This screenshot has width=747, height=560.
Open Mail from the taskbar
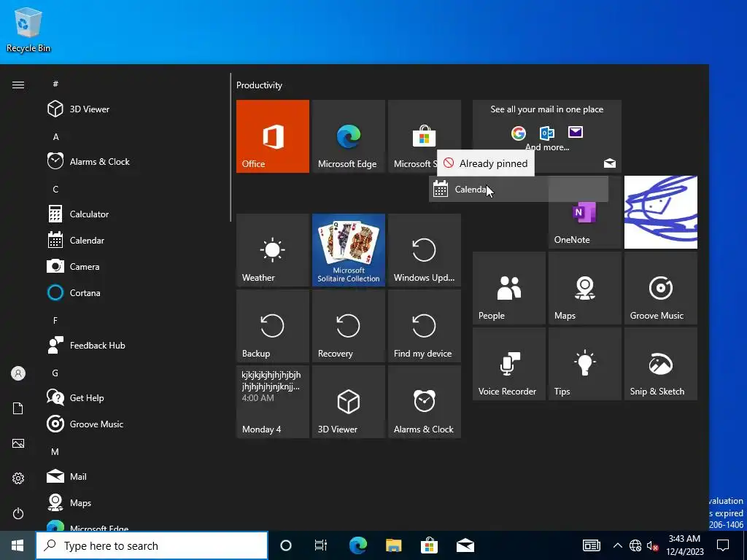[x=465, y=545]
